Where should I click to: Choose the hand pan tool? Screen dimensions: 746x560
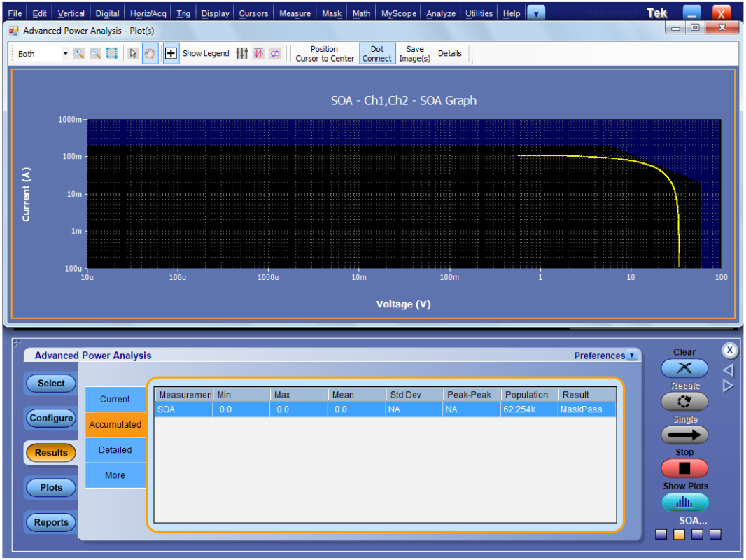click(150, 53)
